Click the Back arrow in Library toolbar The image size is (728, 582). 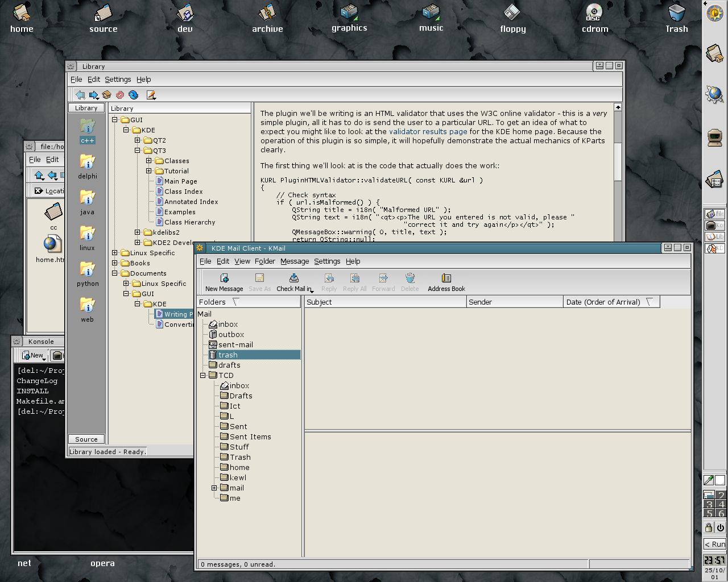click(80, 95)
